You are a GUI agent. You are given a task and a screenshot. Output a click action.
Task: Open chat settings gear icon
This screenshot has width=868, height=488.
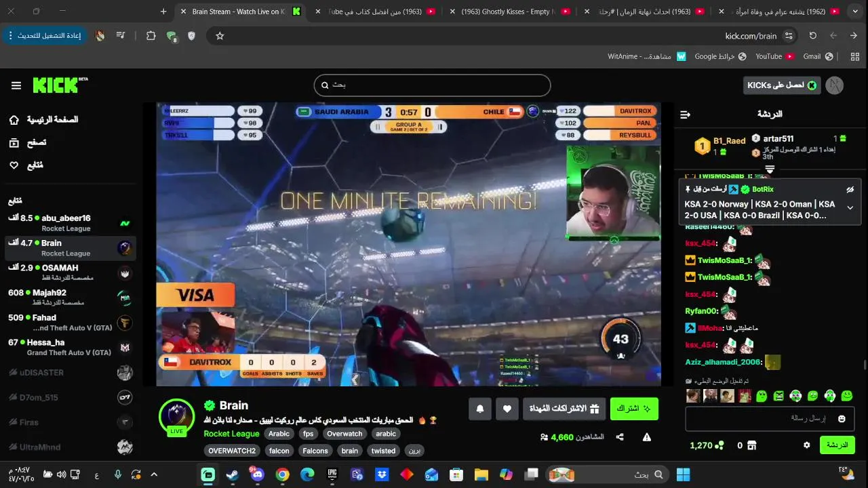[x=806, y=445]
